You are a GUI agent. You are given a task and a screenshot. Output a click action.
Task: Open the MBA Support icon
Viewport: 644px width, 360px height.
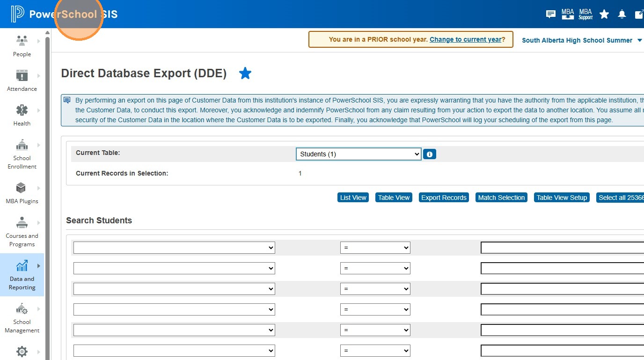pos(585,14)
